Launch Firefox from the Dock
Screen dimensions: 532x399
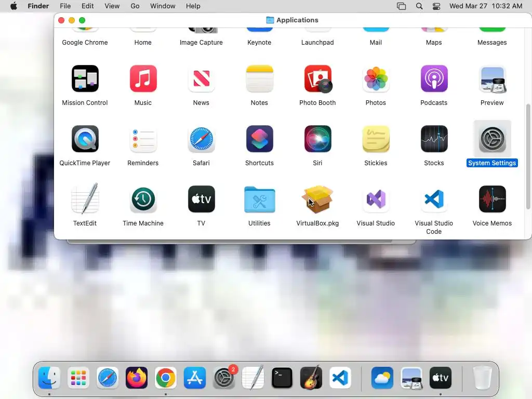pyautogui.click(x=137, y=378)
